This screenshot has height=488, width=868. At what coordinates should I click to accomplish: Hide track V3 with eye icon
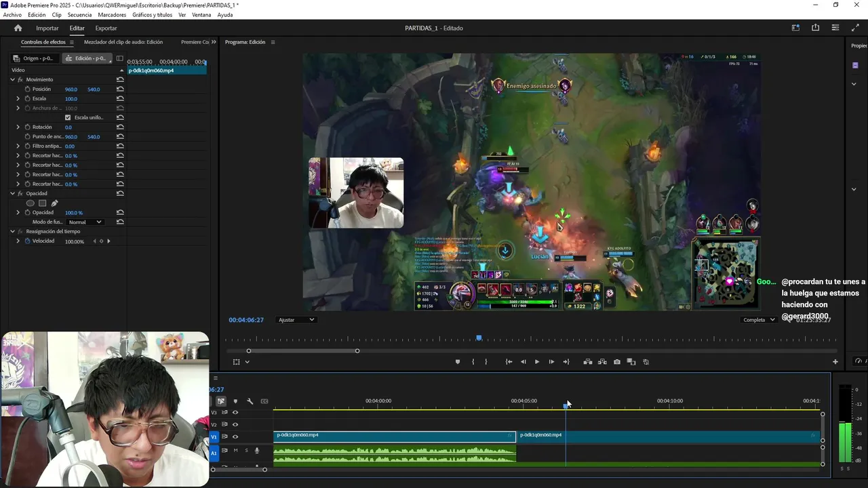coord(235,412)
